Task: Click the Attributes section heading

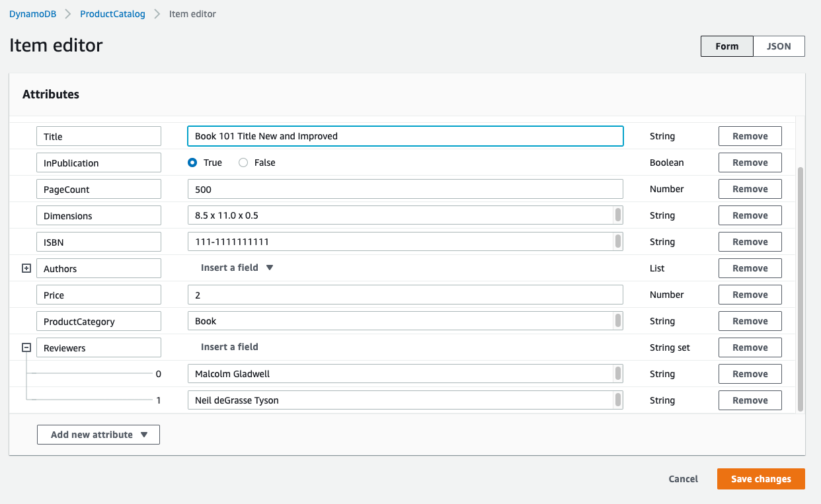Action: coord(51,94)
